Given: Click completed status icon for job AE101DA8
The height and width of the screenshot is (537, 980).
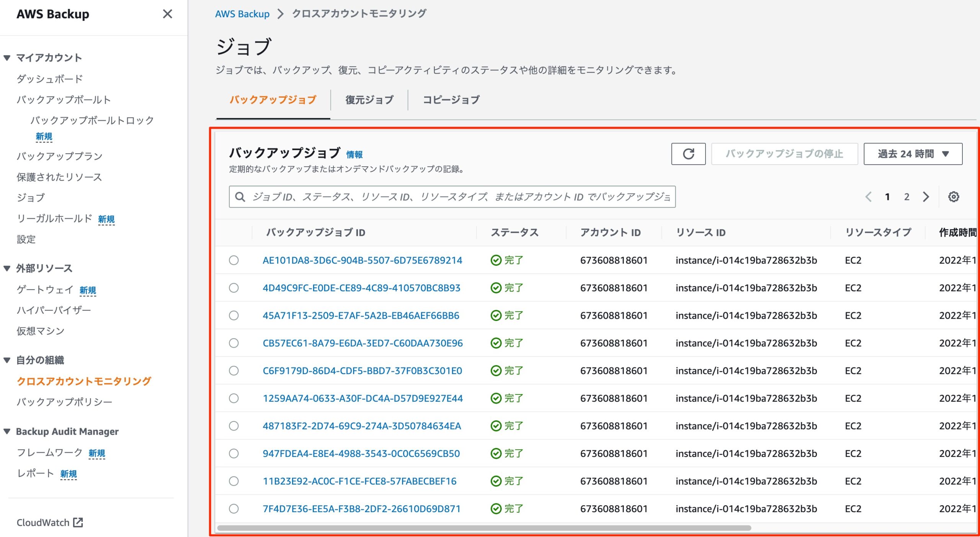Looking at the screenshot, I should click(496, 260).
